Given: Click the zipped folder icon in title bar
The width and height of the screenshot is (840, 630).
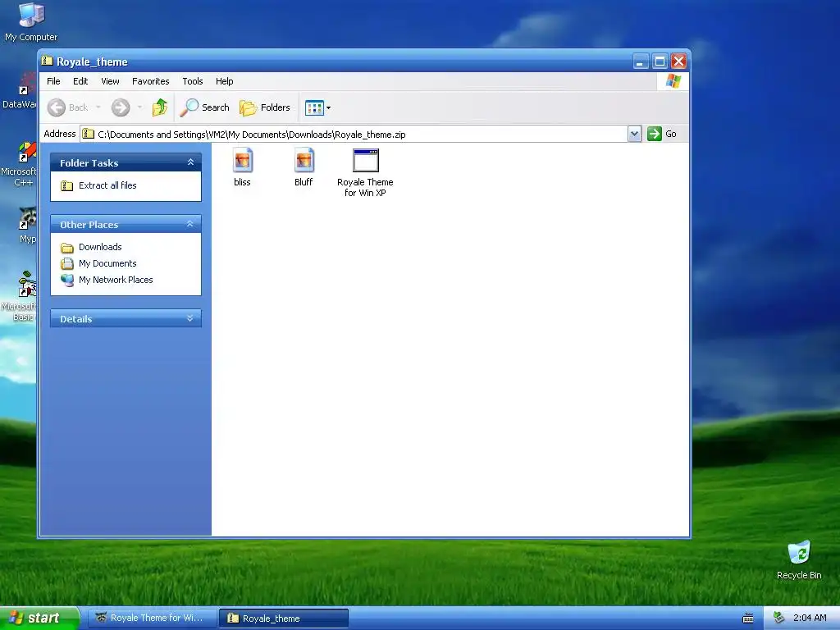Looking at the screenshot, I should 47,61.
